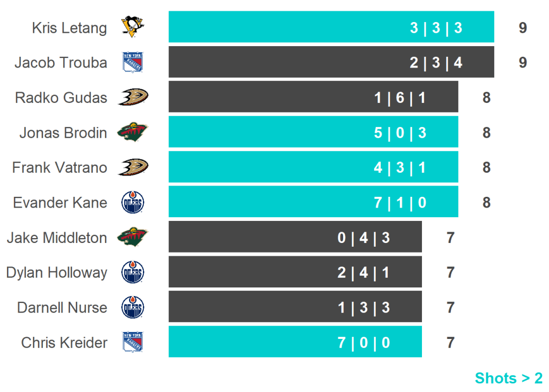The width and height of the screenshot is (549, 392).
Task: Click the 'Shots > 2' legend label
Action: pos(508,378)
